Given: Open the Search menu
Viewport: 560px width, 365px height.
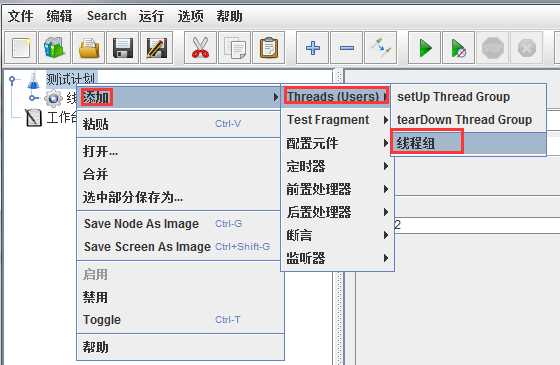Looking at the screenshot, I should (x=107, y=16).
